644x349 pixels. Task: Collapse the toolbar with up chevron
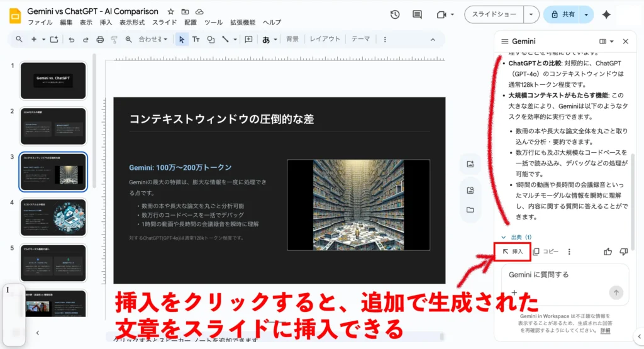point(433,40)
